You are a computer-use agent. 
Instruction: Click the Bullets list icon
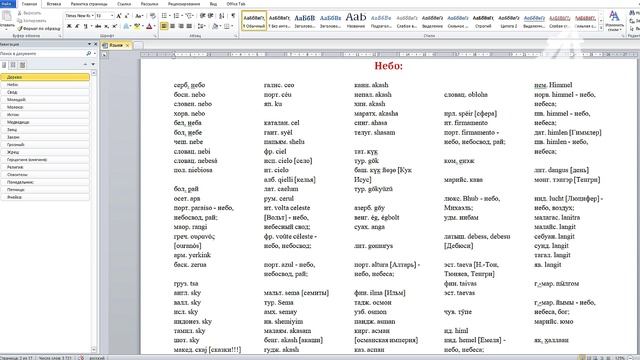tap(165, 16)
